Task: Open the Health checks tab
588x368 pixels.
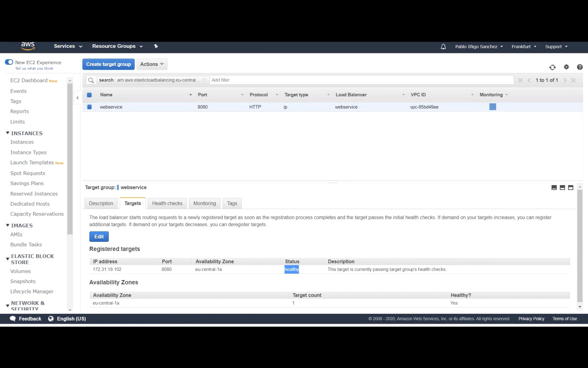Action: pos(167,203)
